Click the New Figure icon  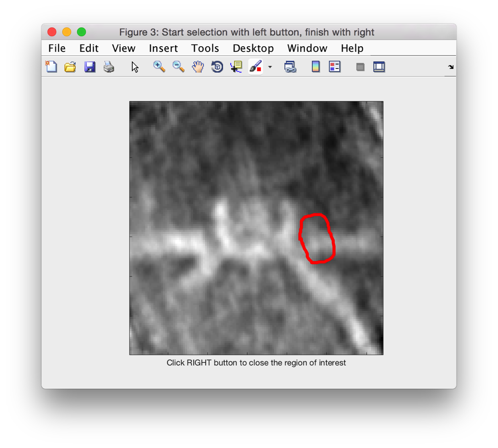[51, 67]
